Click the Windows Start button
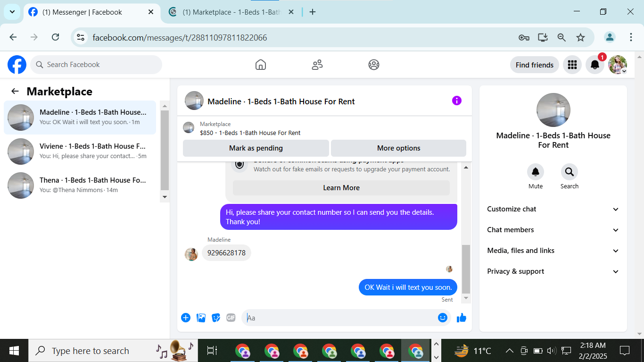The width and height of the screenshot is (644, 362). (x=14, y=351)
